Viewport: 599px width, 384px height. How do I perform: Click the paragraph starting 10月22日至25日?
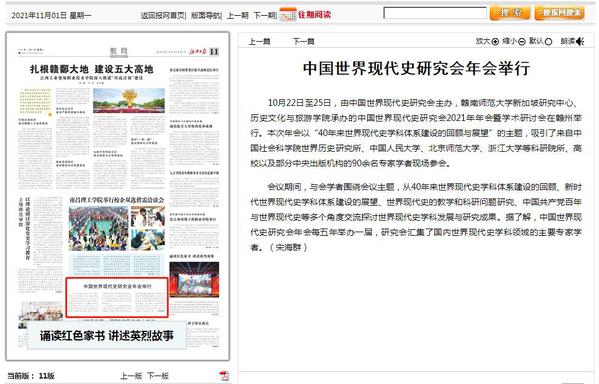coord(416,133)
